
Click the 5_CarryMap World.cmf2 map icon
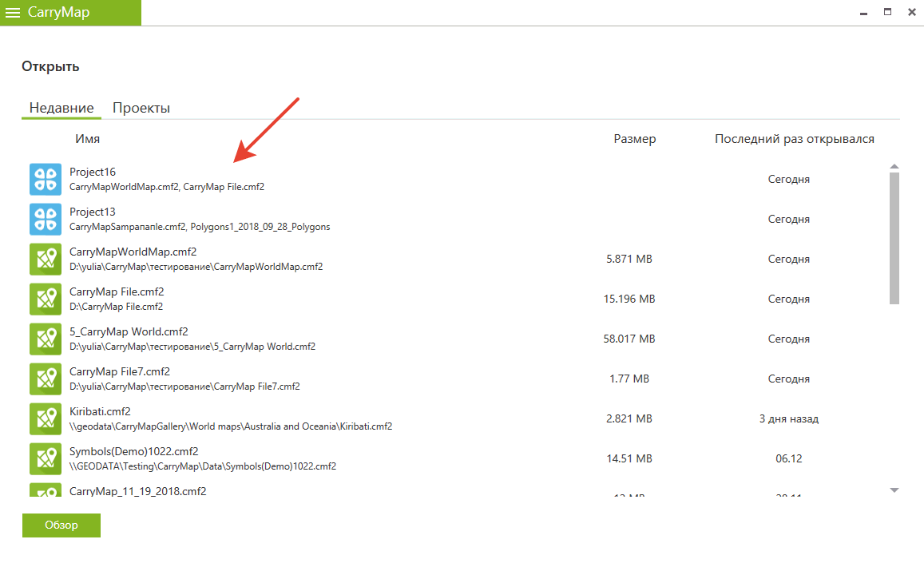point(46,339)
